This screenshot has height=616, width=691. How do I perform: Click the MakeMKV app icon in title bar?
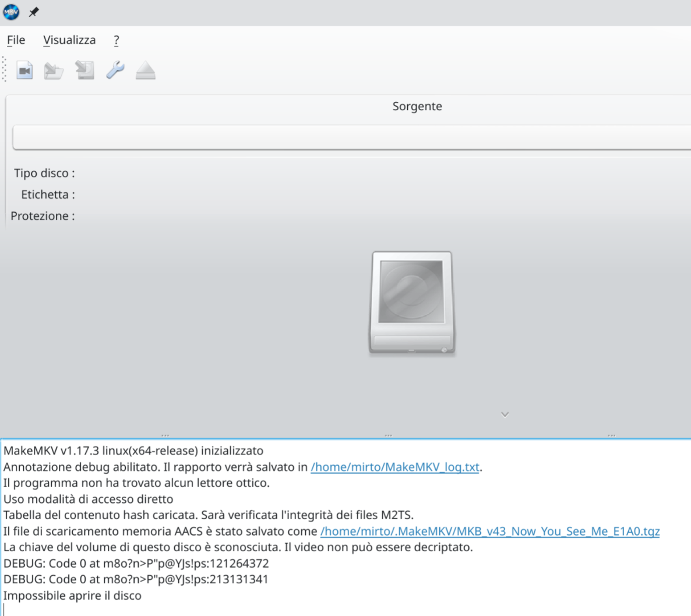(11, 12)
